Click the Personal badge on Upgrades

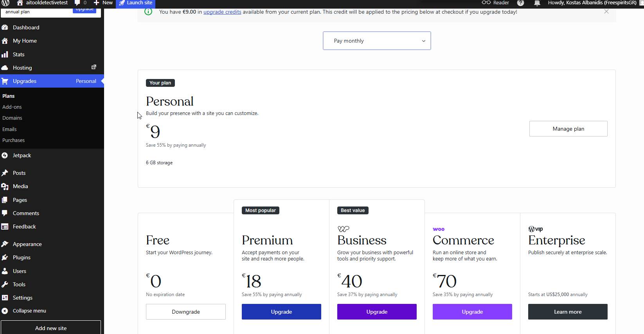86,81
